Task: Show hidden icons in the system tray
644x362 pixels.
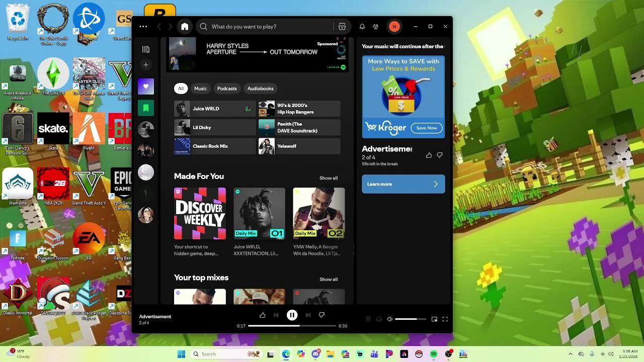Action: tap(571, 354)
